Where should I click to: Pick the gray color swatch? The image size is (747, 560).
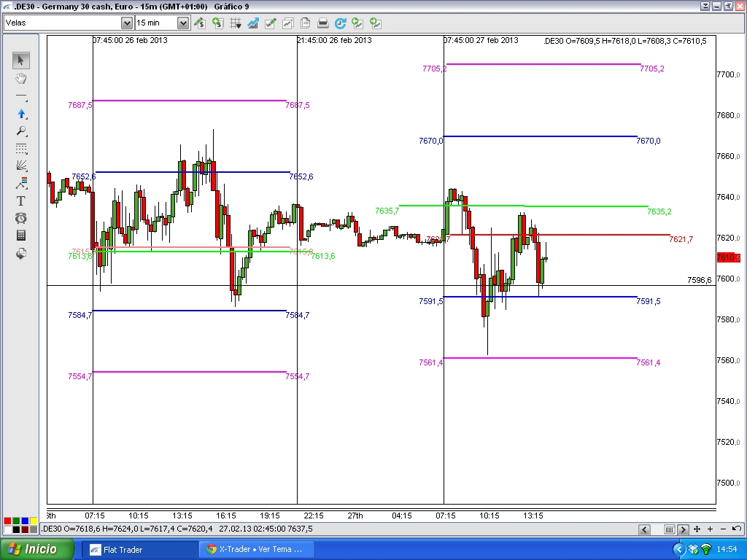point(34,529)
